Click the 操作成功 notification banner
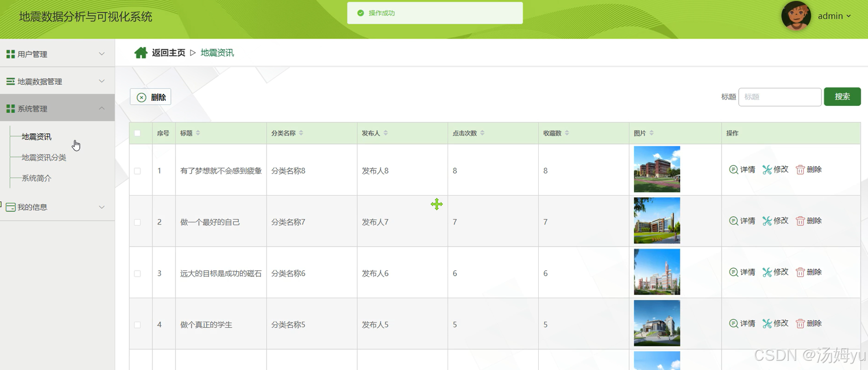 (435, 13)
